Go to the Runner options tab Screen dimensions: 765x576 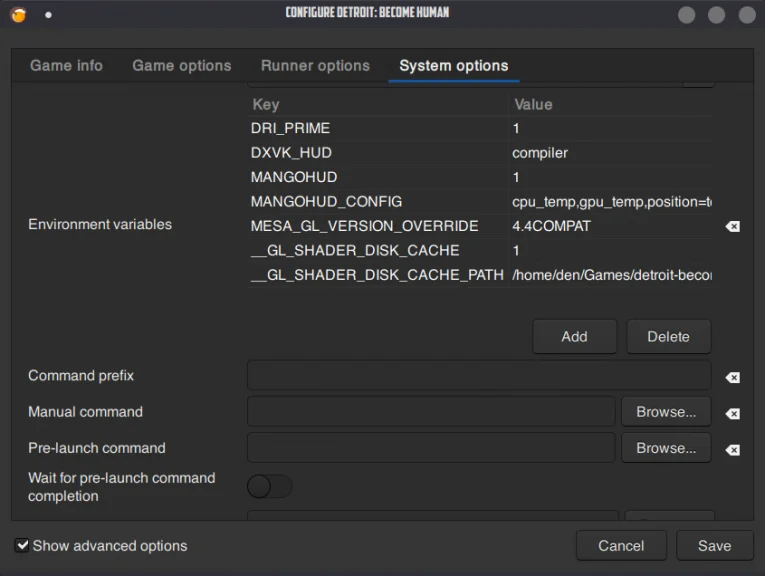(x=315, y=66)
